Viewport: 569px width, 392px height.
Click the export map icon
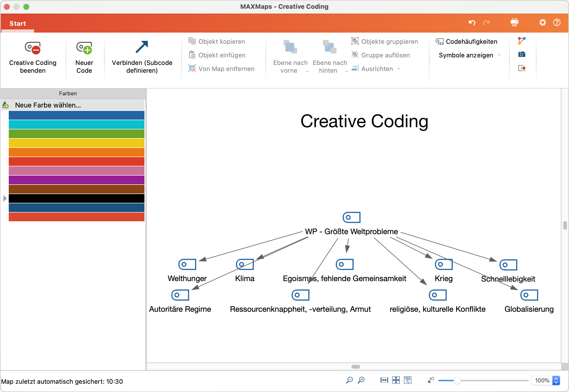522,68
